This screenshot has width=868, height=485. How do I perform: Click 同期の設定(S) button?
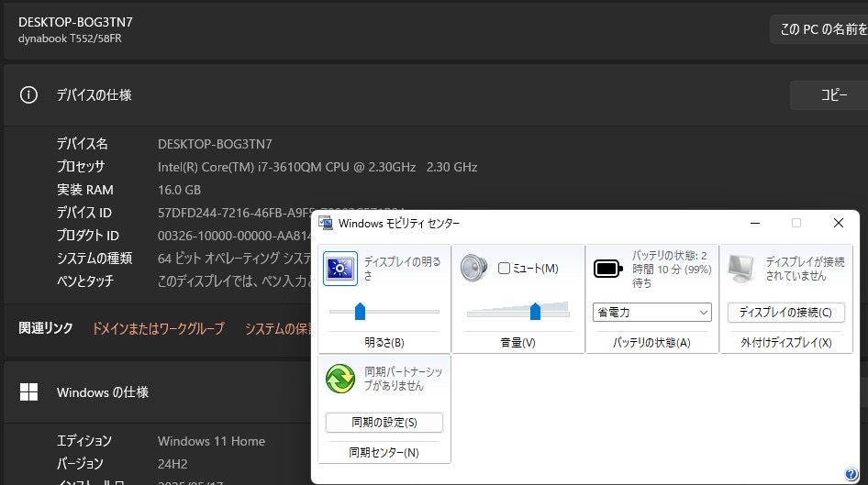tap(384, 423)
